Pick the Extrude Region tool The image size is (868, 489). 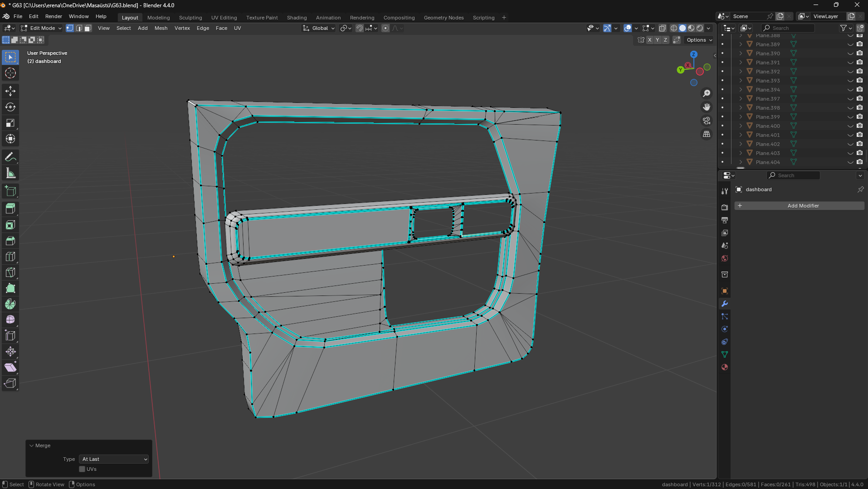pos(10,208)
